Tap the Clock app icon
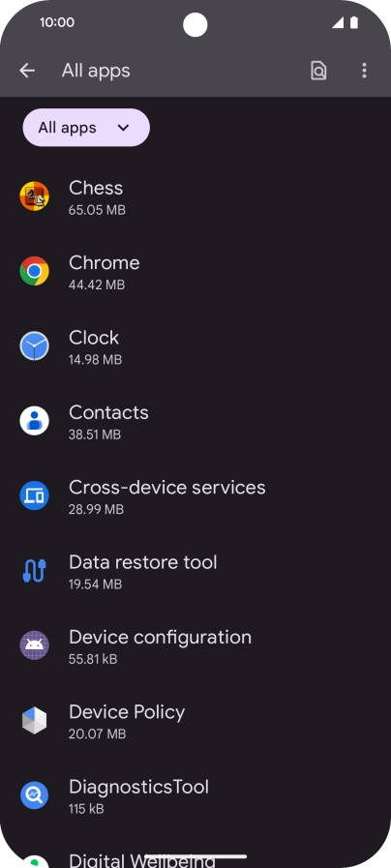 pyautogui.click(x=34, y=346)
